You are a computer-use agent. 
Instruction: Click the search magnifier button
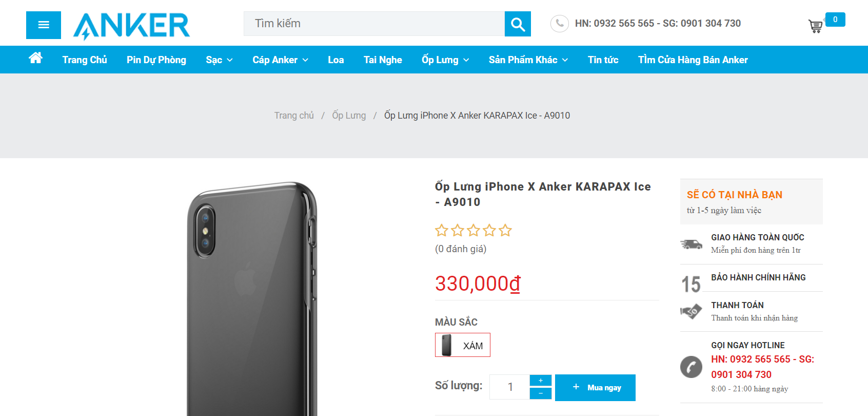(x=518, y=24)
